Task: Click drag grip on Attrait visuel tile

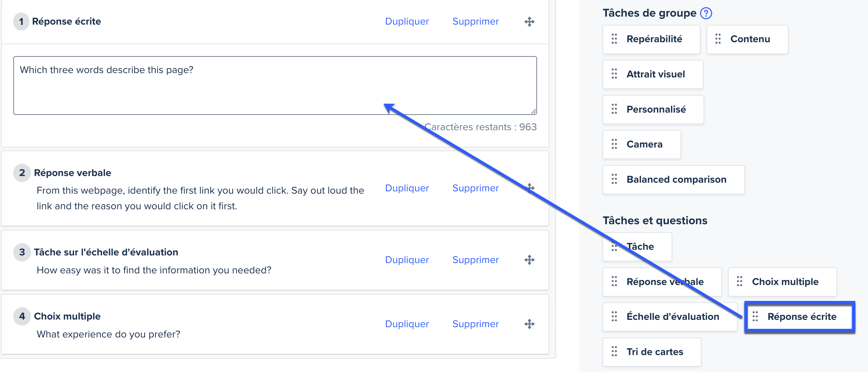Action: click(x=614, y=74)
